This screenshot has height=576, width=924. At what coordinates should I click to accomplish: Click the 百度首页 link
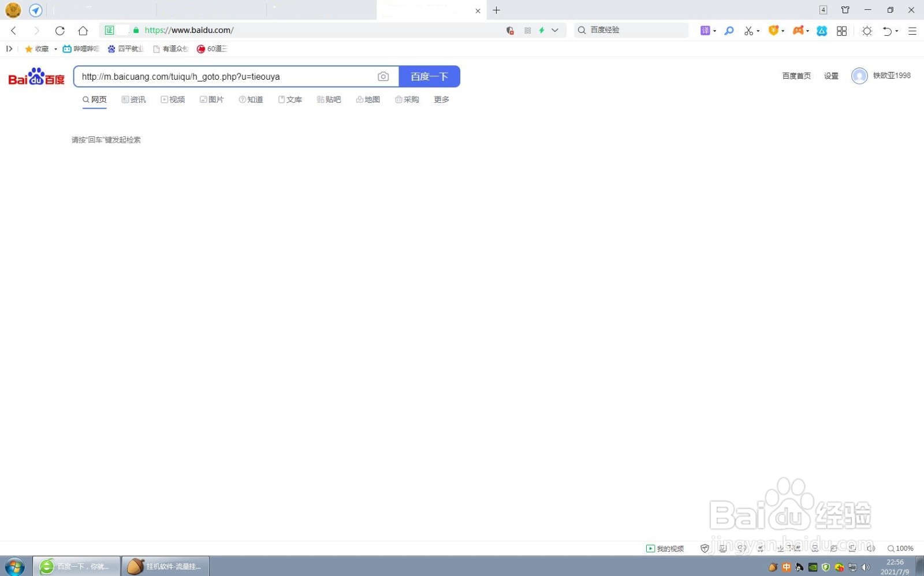796,76
